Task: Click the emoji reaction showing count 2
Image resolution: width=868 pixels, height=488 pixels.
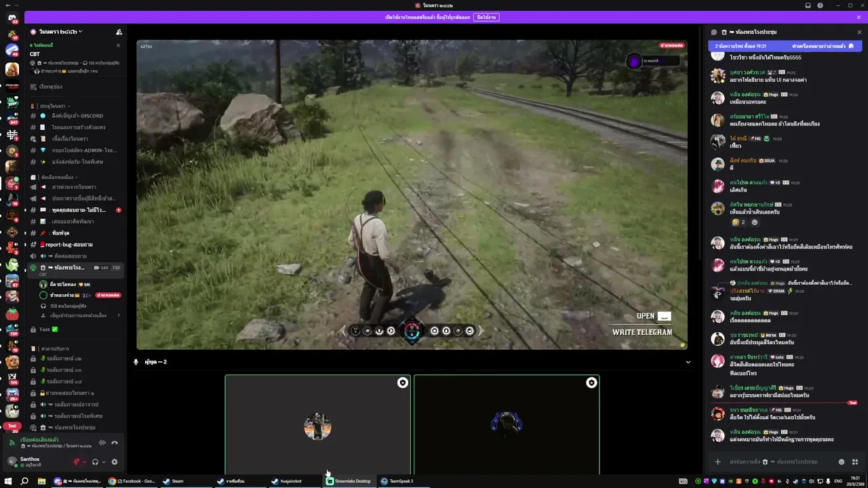Action: pos(738,222)
